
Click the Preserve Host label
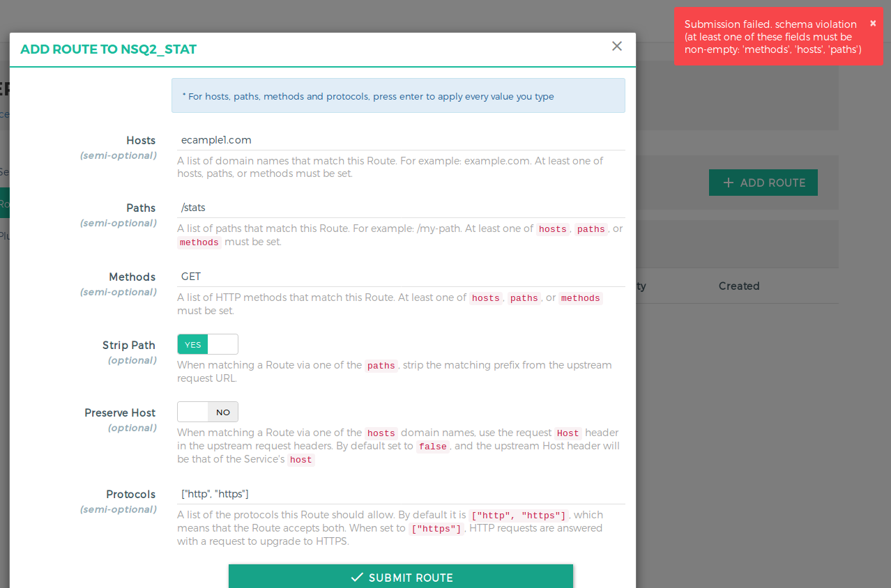(x=120, y=412)
